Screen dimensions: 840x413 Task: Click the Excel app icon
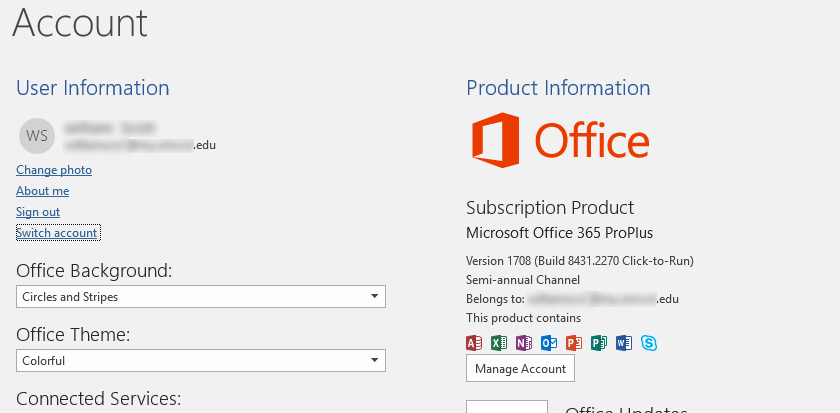(x=499, y=343)
